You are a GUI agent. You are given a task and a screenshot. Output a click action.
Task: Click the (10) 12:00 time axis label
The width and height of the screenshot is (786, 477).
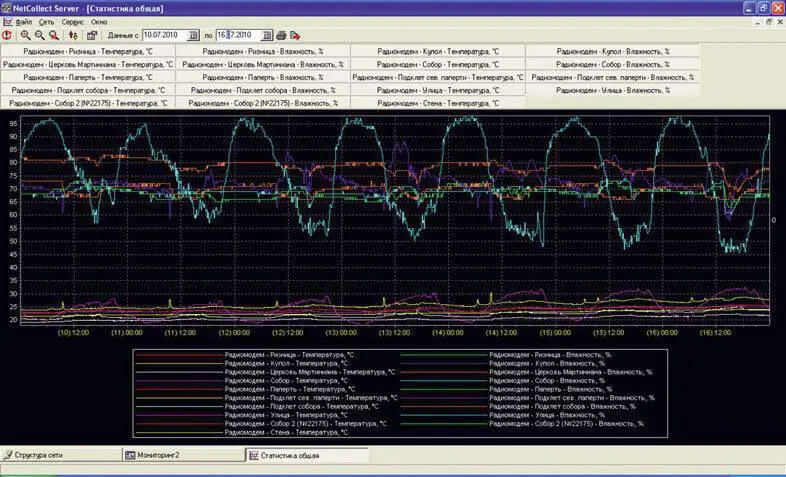click(73, 333)
